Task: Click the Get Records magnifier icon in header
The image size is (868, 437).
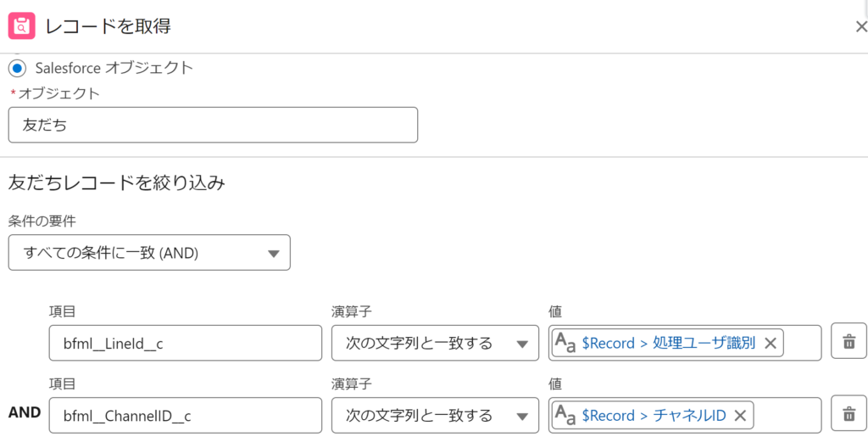Action: [21, 25]
